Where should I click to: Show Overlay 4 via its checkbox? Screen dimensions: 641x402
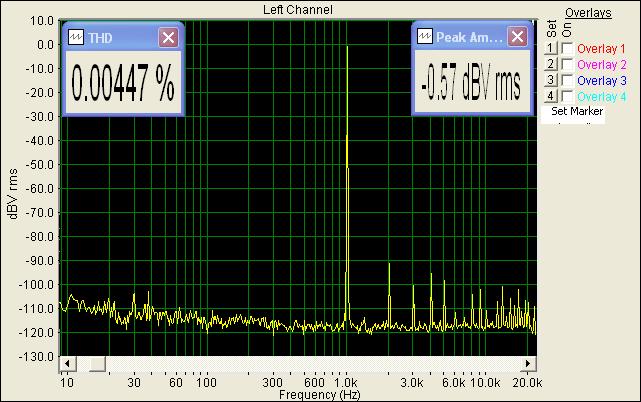tap(567, 96)
